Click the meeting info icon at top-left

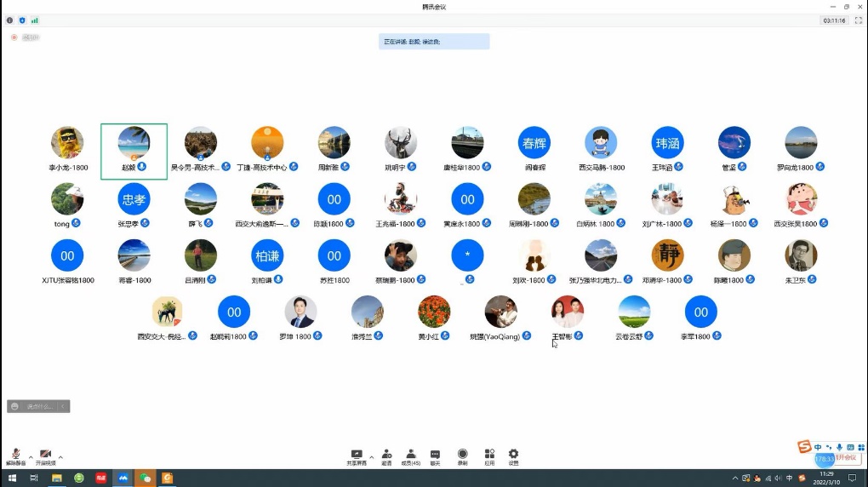10,20
